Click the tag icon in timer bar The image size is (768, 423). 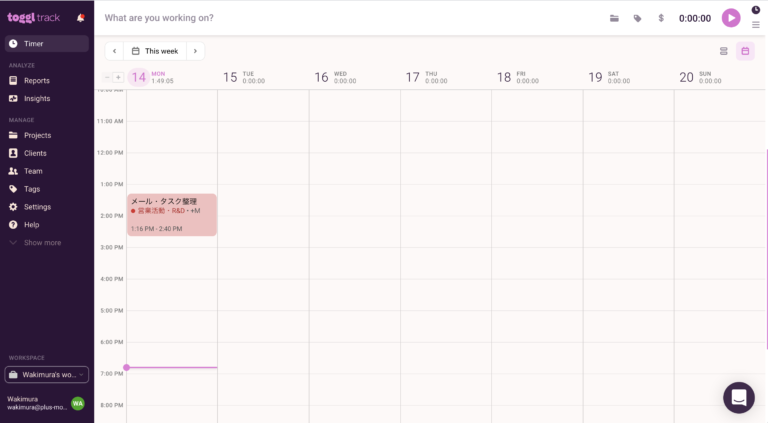click(x=637, y=18)
